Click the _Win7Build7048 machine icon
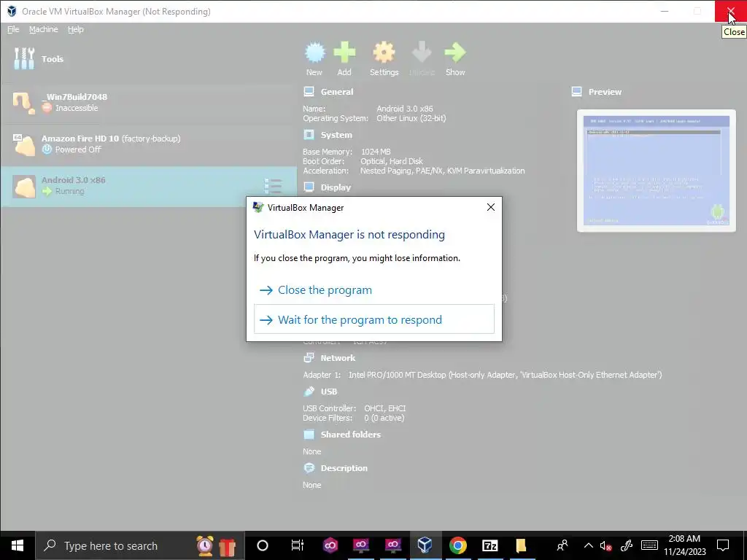 23,102
